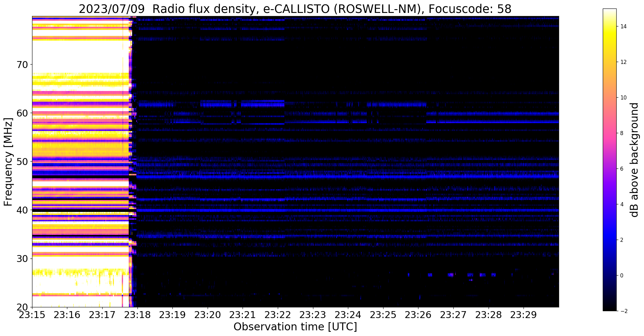The image size is (644, 336).
Task: Click the 23:17 time tick label
Action: [x=102, y=315]
